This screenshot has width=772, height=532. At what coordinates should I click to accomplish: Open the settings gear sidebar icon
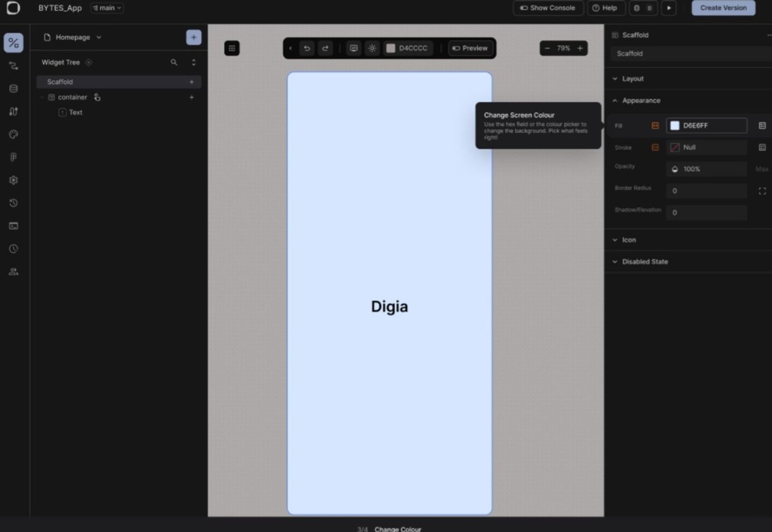(14, 180)
